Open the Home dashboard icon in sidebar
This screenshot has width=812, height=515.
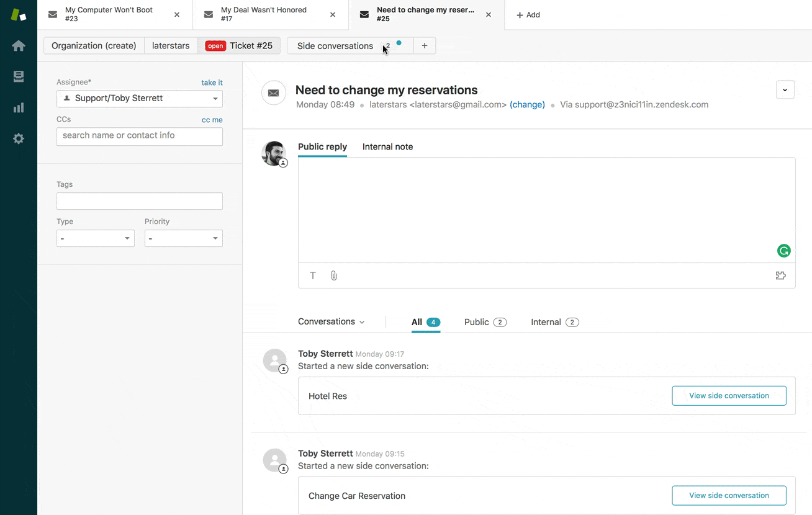(19, 46)
